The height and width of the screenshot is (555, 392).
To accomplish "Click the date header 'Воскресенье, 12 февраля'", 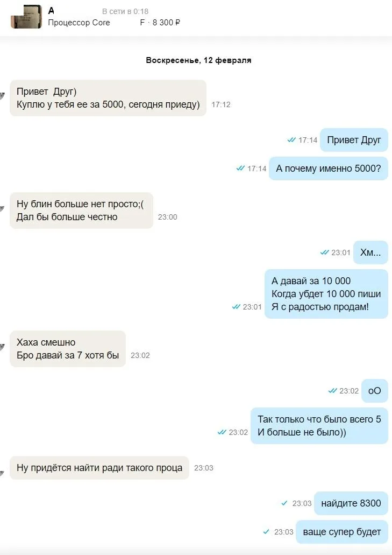I will pos(198,60).
